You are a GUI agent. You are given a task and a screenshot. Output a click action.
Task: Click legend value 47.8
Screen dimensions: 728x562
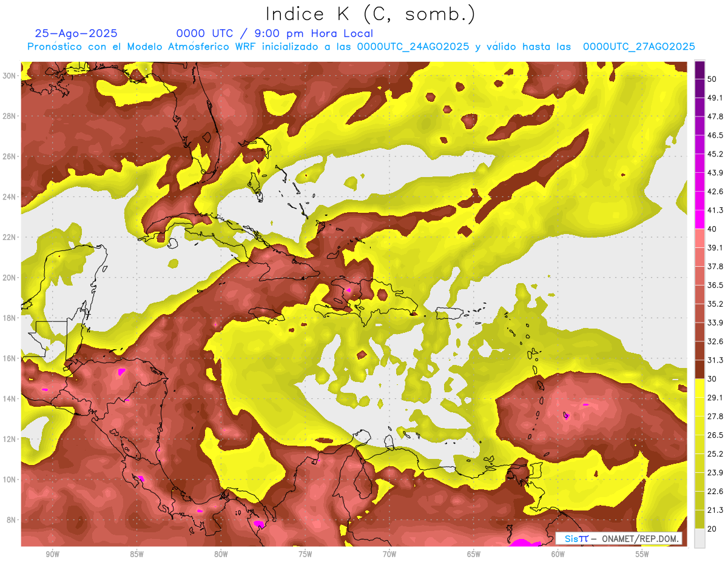(715, 117)
